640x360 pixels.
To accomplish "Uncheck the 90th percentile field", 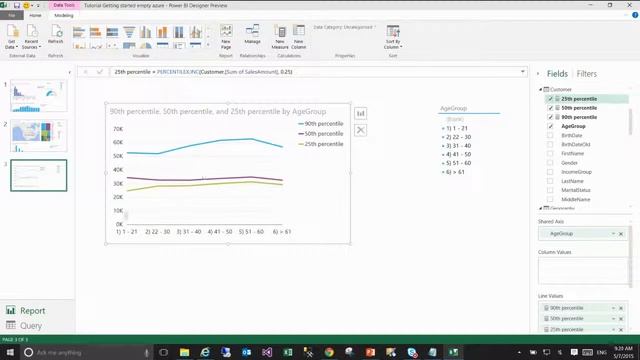I will coord(550,117).
